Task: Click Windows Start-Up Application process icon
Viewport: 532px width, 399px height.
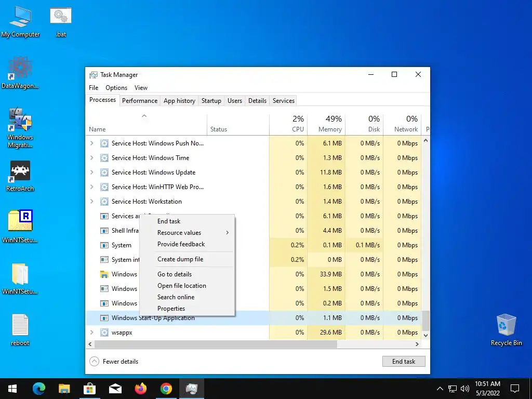Action: click(x=104, y=318)
